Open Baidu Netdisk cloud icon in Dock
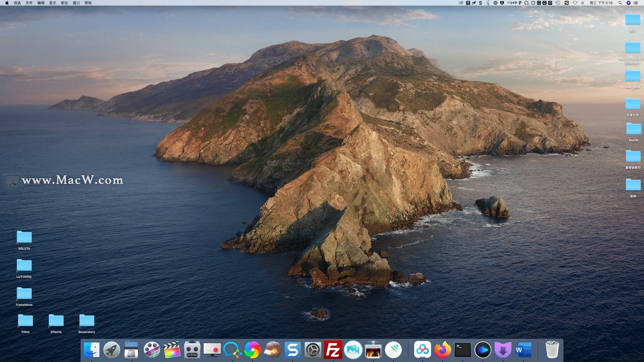Viewport: 644px width, 362px height. 422,350
